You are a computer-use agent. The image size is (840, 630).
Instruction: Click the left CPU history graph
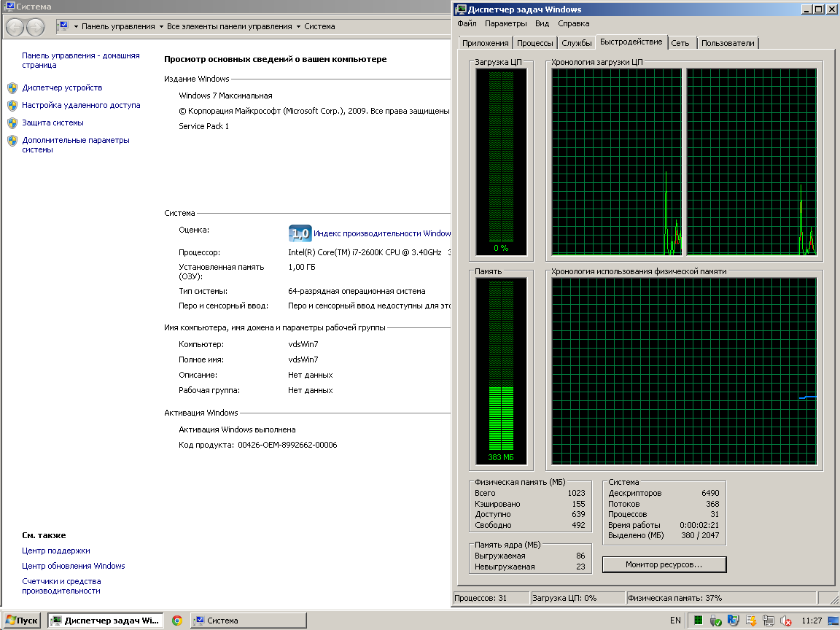click(617, 162)
